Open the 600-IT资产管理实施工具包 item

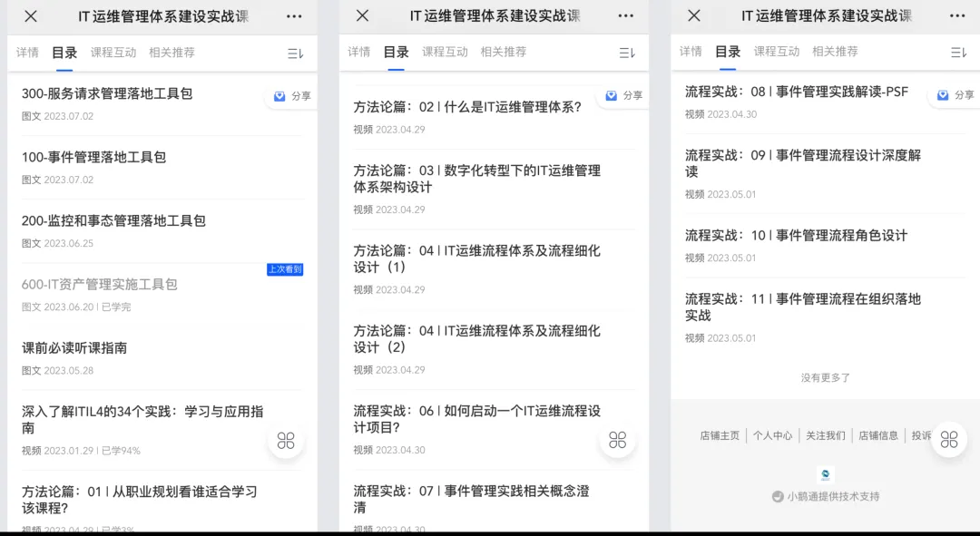point(100,284)
